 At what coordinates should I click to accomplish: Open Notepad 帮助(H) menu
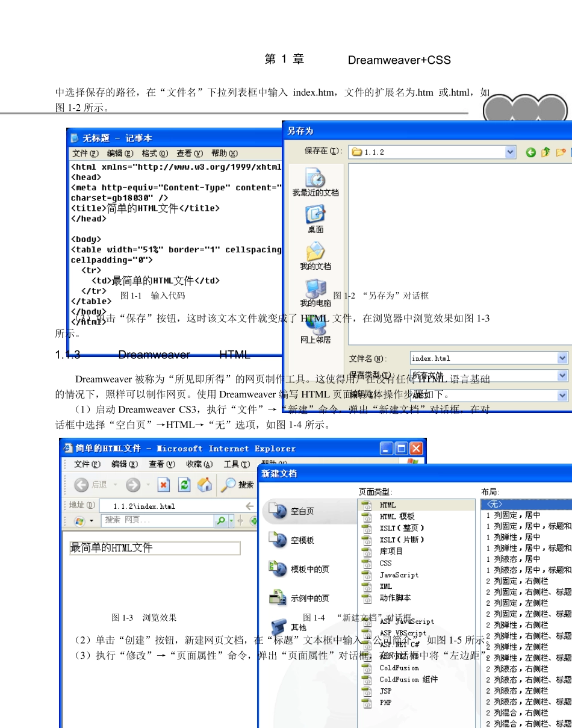point(225,154)
